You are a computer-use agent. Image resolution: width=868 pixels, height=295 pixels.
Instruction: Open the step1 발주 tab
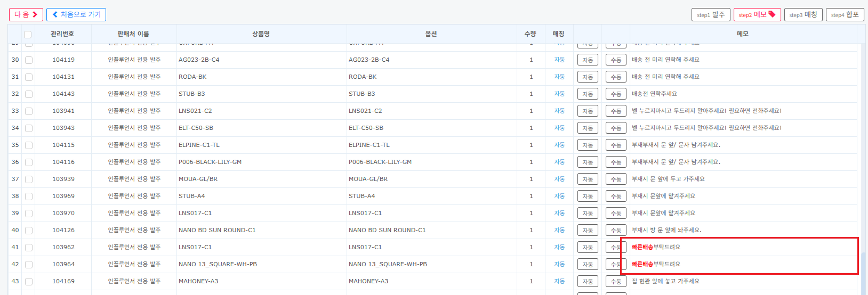point(711,15)
